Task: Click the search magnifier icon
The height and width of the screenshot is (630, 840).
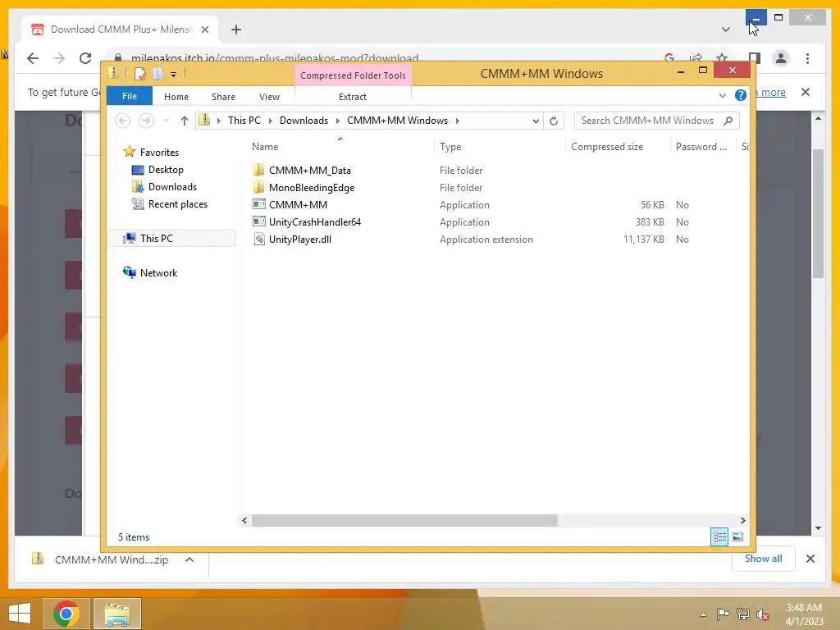Action: [728, 121]
